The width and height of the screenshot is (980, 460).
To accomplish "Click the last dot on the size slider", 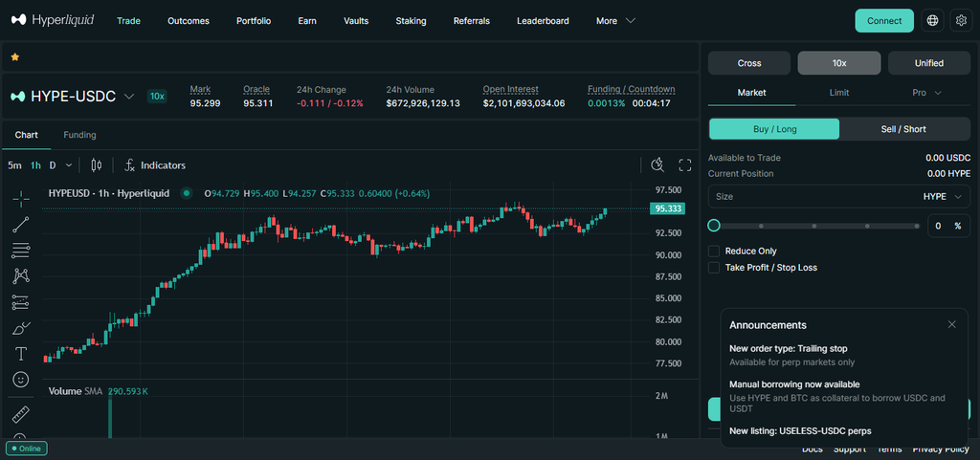I will [x=917, y=226].
